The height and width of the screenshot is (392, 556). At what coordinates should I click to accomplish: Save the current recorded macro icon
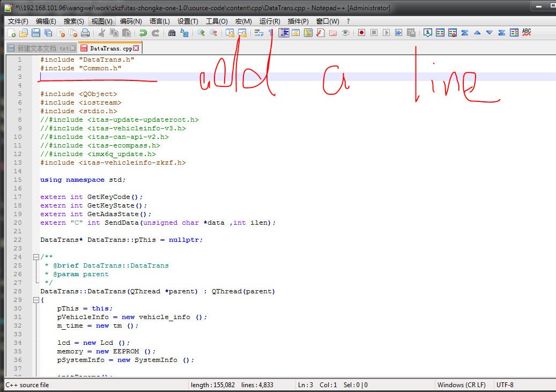pos(411,33)
